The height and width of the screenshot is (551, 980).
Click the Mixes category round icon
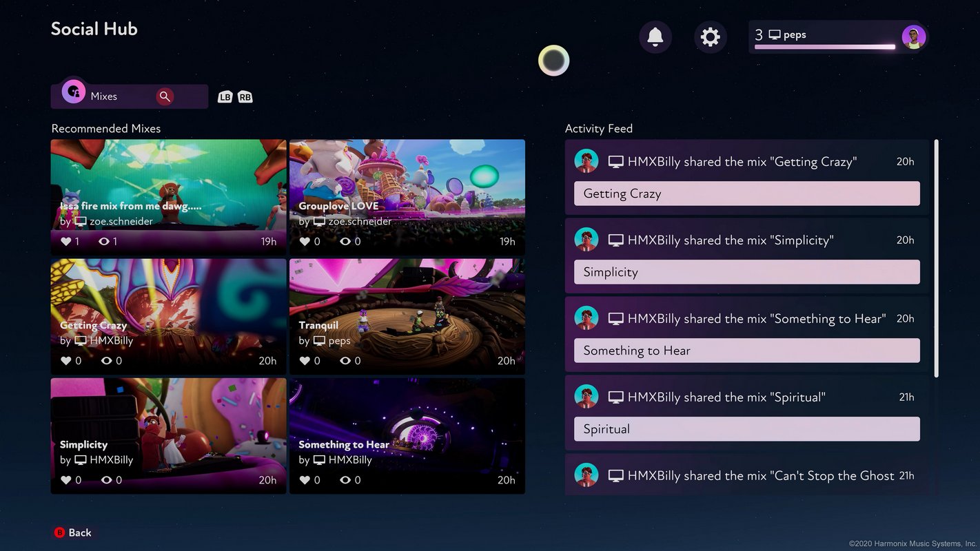click(x=74, y=92)
